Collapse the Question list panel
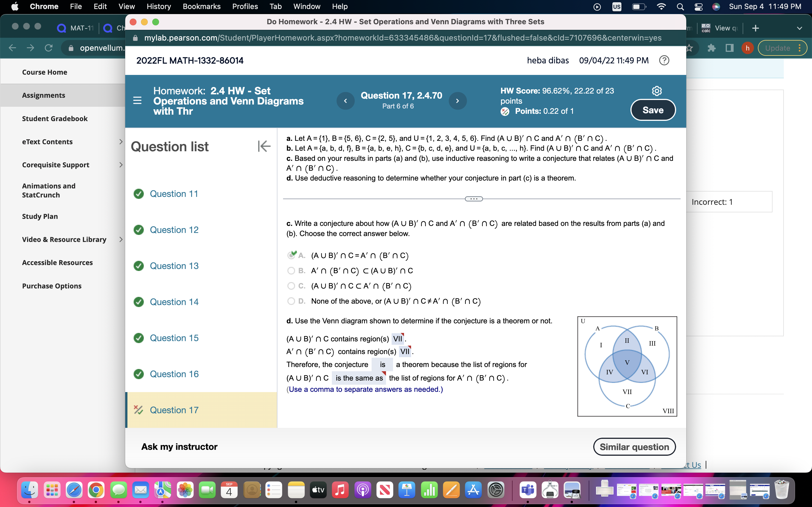This screenshot has height=507, width=812. point(264,146)
